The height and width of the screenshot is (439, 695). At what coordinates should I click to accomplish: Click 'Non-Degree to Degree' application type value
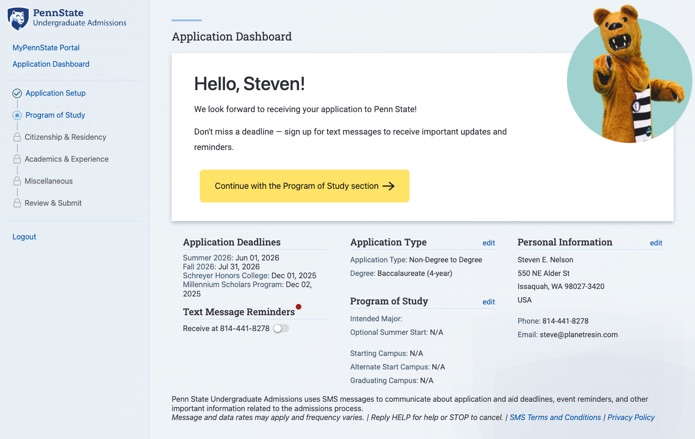pos(445,260)
